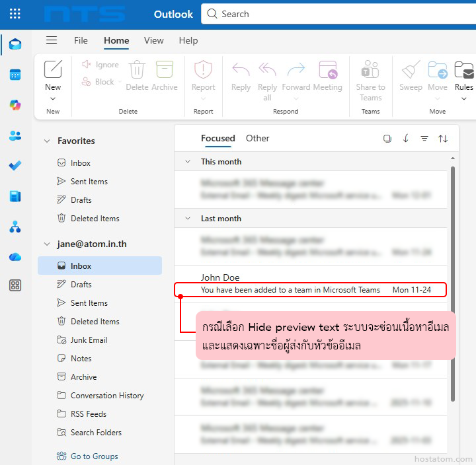Click Ignore in the Delete group

100,64
